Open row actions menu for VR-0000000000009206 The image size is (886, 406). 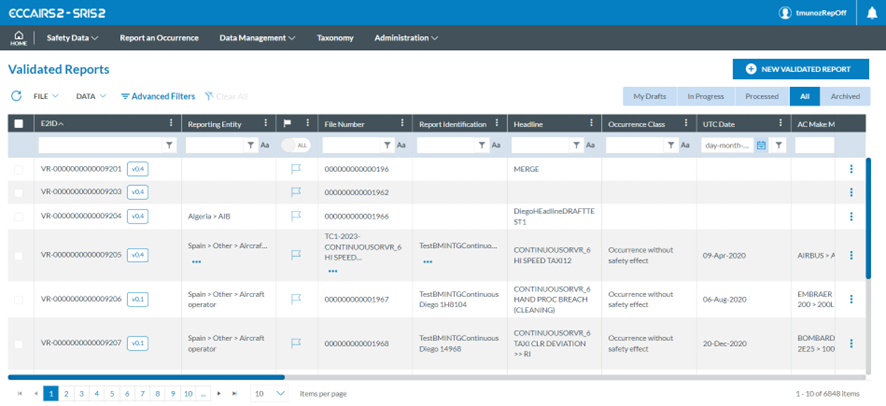[851, 299]
